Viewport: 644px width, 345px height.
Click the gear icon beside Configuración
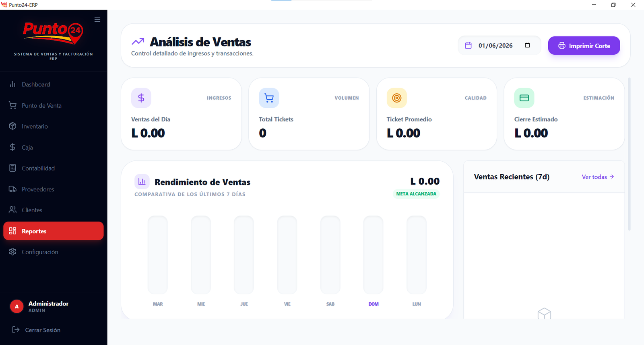coord(13,252)
